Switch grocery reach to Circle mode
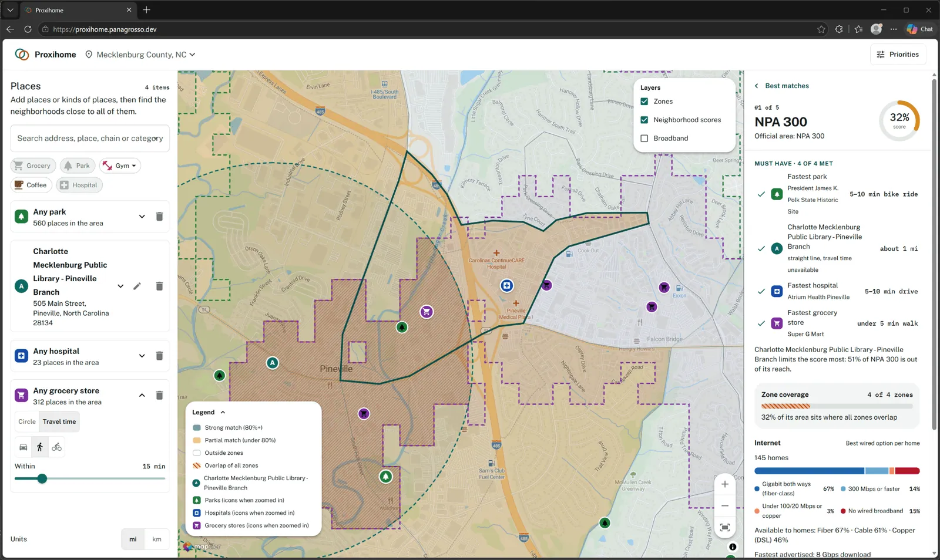The height and width of the screenshot is (560, 940). (27, 421)
